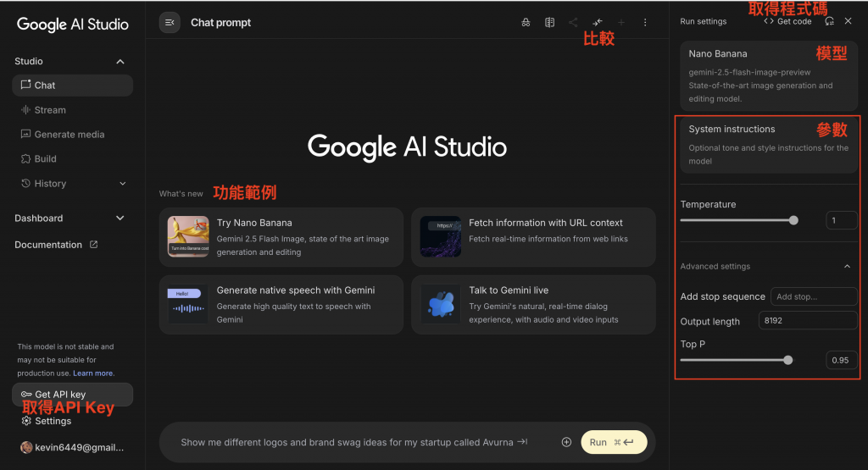
Task: Click the compress arrows icon in the toolbar
Action: pos(598,23)
